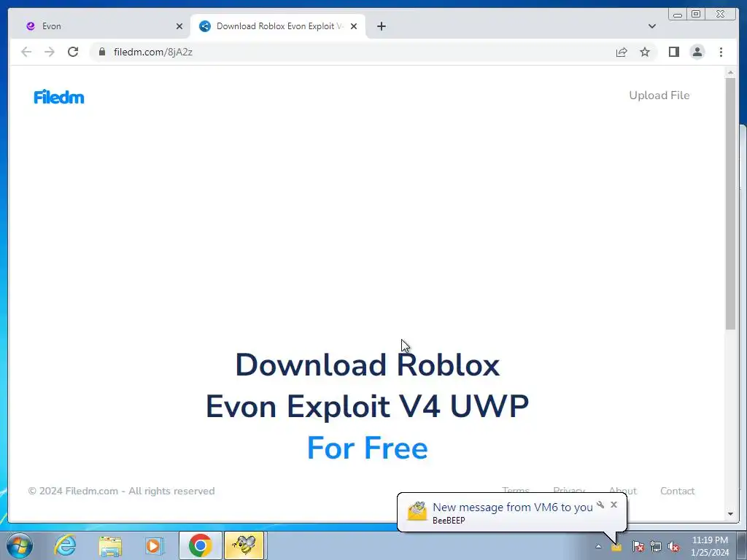Open the Upload File link
The image size is (747, 560).
[x=659, y=96]
